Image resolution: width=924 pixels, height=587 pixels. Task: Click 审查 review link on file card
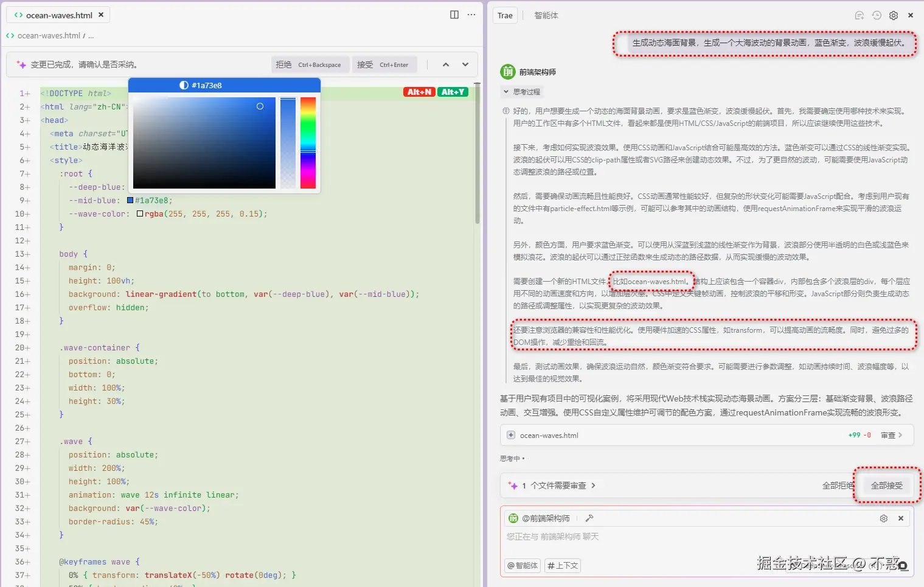coord(892,435)
